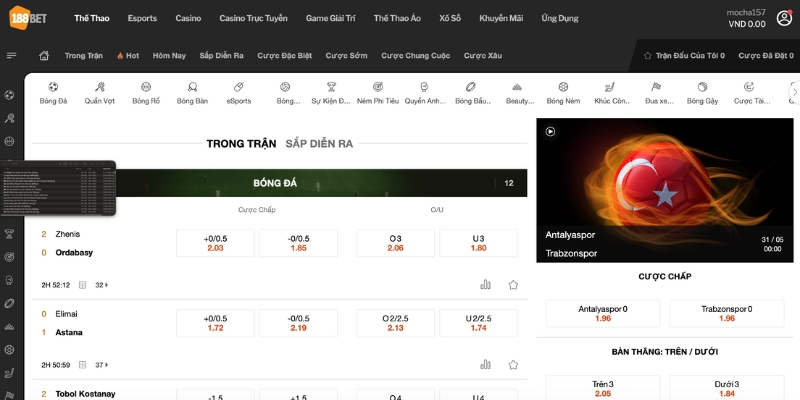This screenshot has width=800, height=400.
Task: Open Trận Đấu Của Tôi 0
Action: click(x=684, y=56)
